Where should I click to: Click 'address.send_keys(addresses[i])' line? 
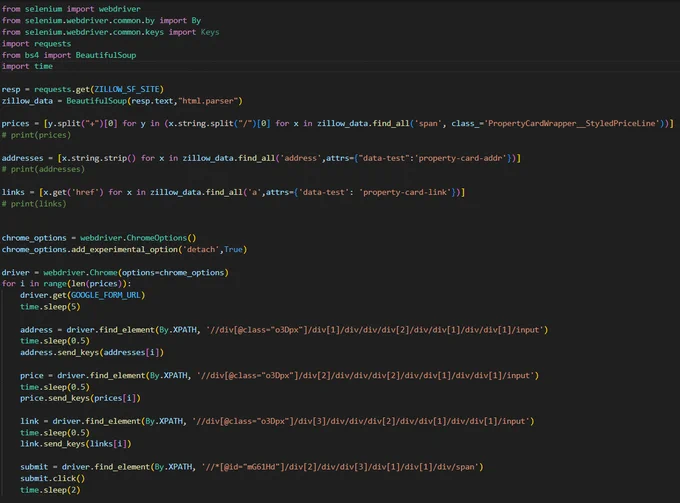click(x=92, y=353)
